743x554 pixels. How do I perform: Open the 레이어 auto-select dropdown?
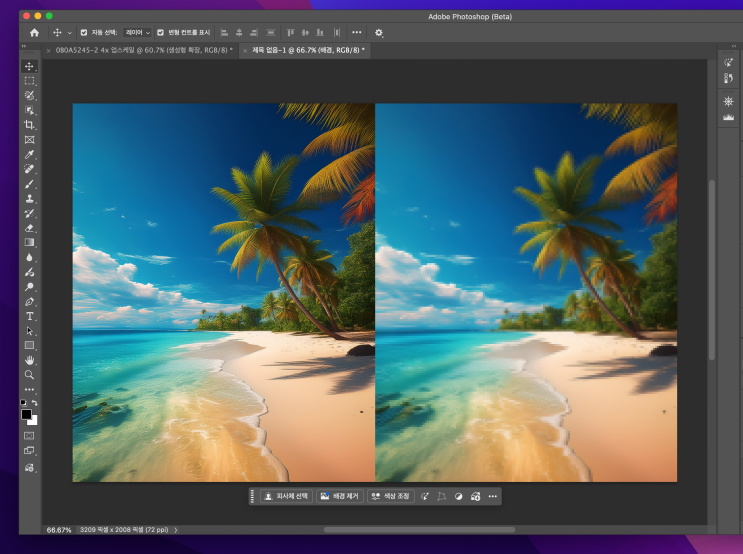(137, 33)
